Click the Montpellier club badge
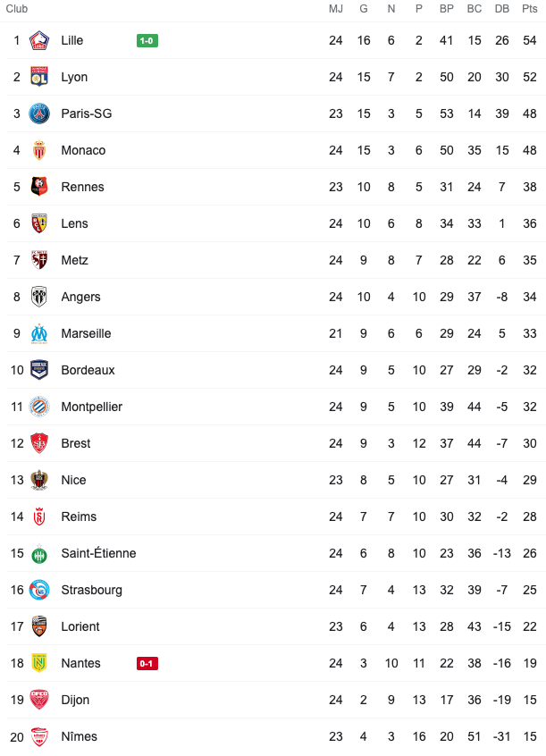This screenshot has width=546, height=756. (x=39, y=407)
